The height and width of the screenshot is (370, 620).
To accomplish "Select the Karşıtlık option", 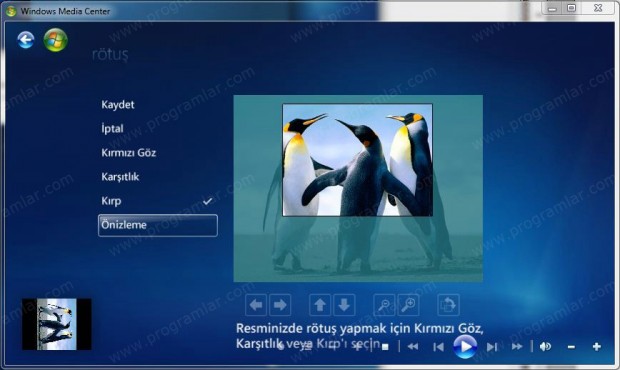I will point(120,177).
